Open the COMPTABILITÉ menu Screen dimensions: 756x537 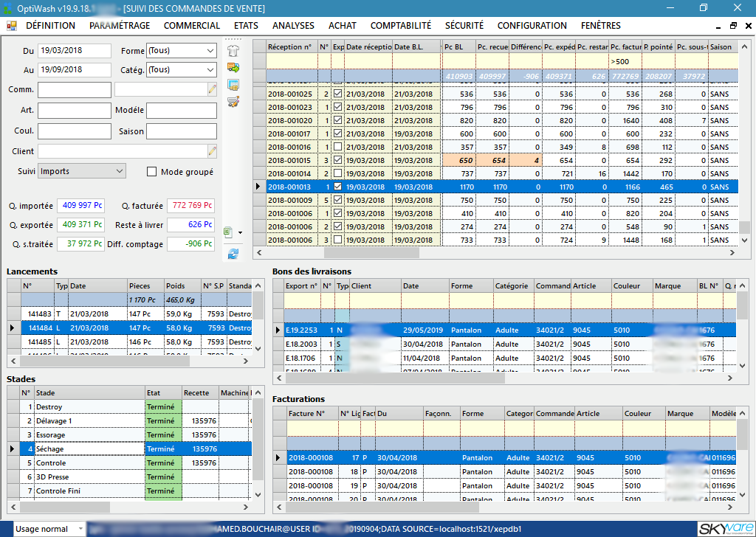point(401,26)
